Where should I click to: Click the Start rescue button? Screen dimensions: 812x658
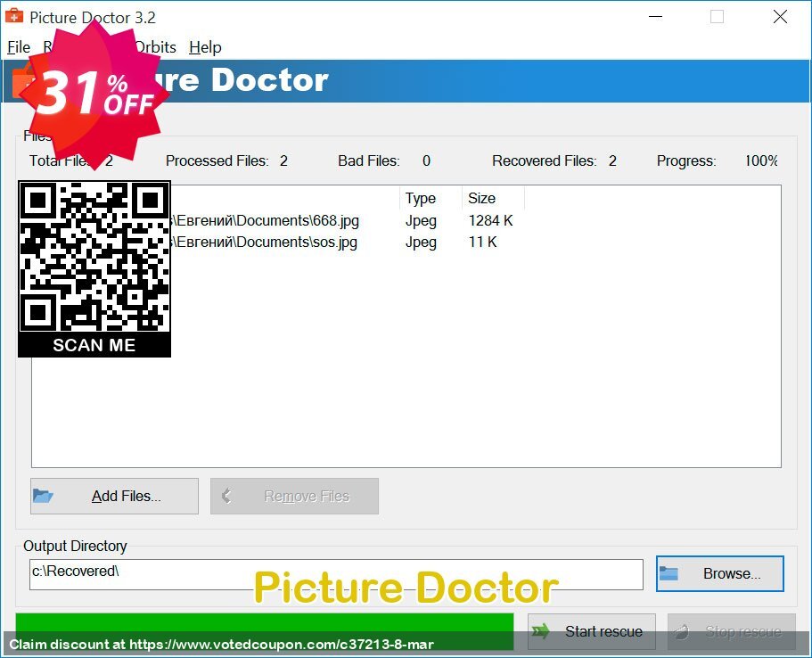tap(591, 631)
